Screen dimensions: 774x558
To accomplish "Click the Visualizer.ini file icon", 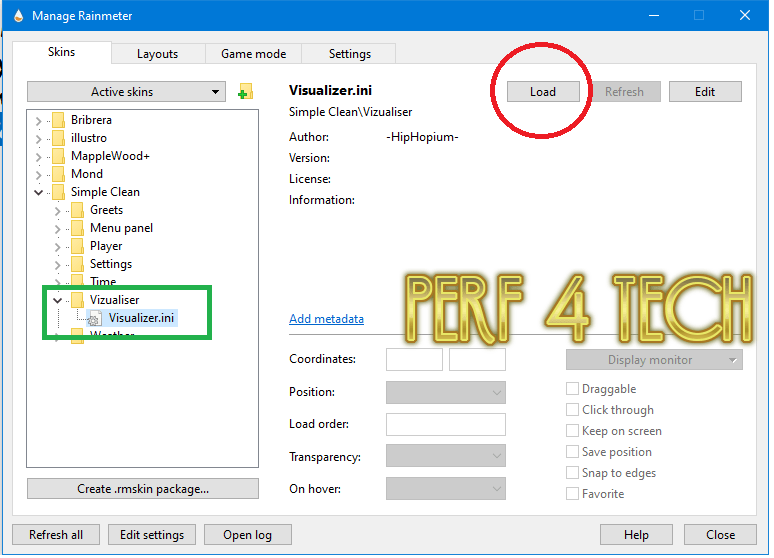I will [x=95, y=319].
